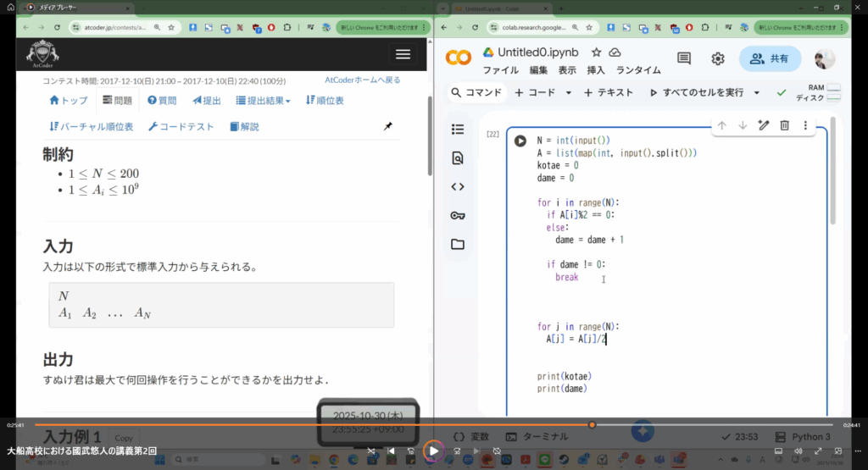Viewport: 868px width, 470px height.
Task: Open the code snippets panel icon
Action: point(458,187)
